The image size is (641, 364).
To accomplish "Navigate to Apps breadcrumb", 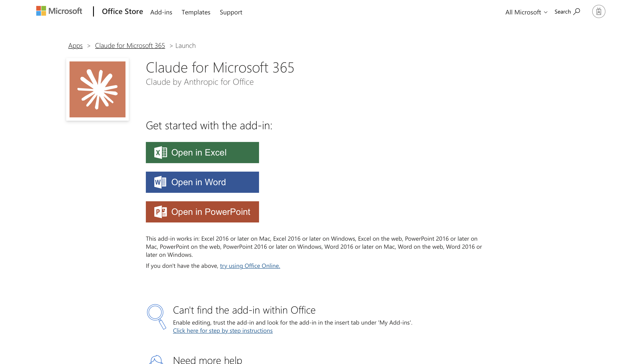I will coord(75,46).
